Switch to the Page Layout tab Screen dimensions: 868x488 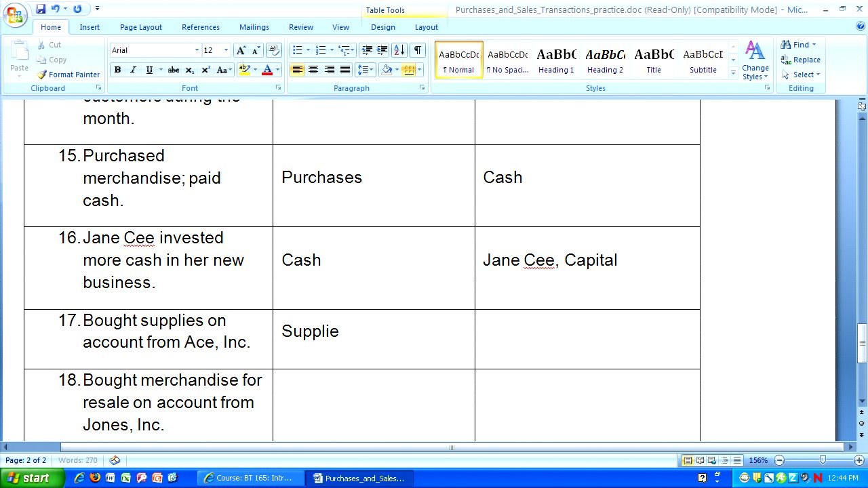click(x=141, y=27)
